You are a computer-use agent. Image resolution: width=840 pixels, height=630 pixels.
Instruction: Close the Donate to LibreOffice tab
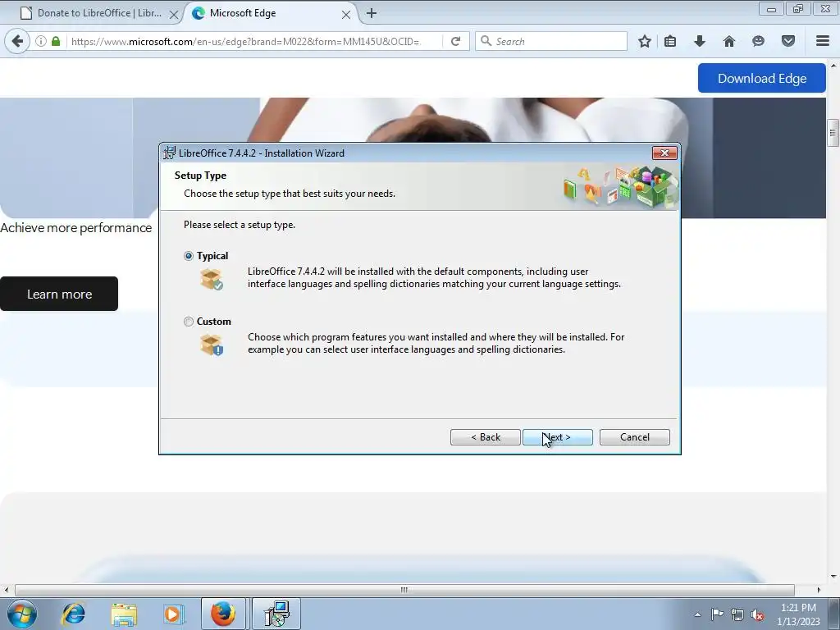tap(174, 15)
